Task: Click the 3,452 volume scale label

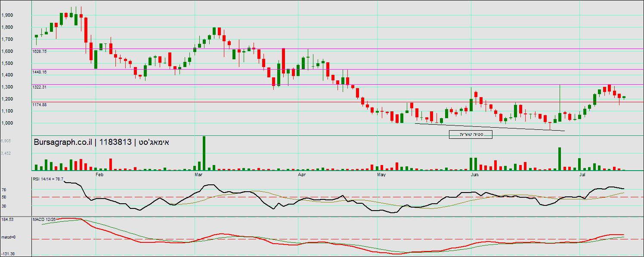Action: 6,153
